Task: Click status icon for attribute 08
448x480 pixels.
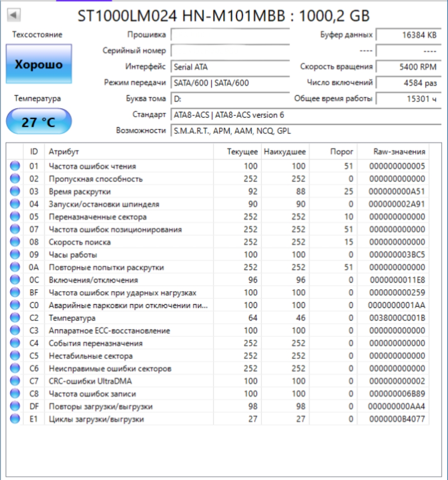Action: coord(15,242)
